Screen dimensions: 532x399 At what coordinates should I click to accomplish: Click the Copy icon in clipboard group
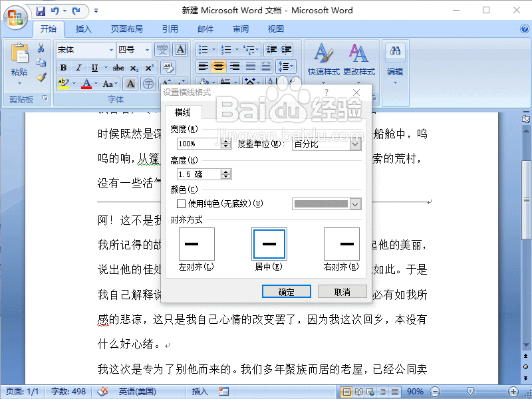pyautogui.click(x=41, y=62)
